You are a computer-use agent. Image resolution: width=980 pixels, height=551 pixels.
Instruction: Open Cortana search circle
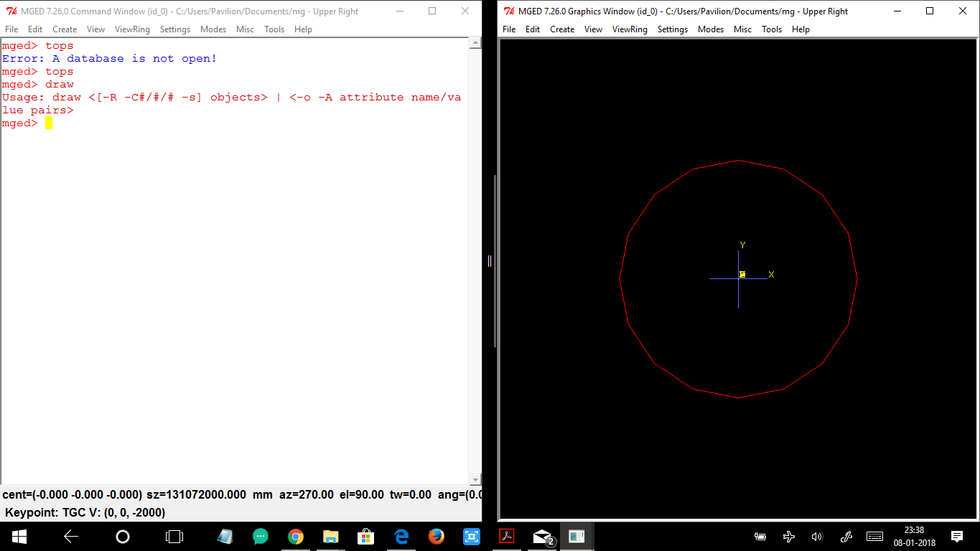123,537
